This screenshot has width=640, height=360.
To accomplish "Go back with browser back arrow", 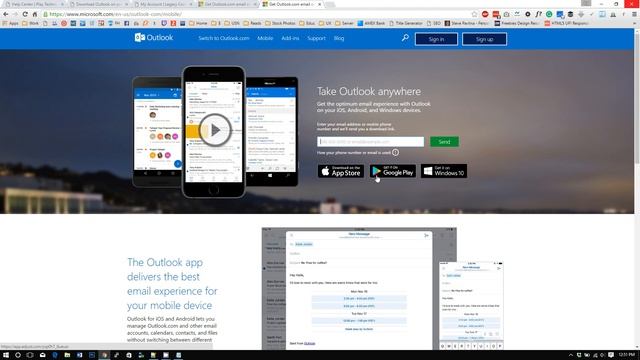I will (6, 14).
